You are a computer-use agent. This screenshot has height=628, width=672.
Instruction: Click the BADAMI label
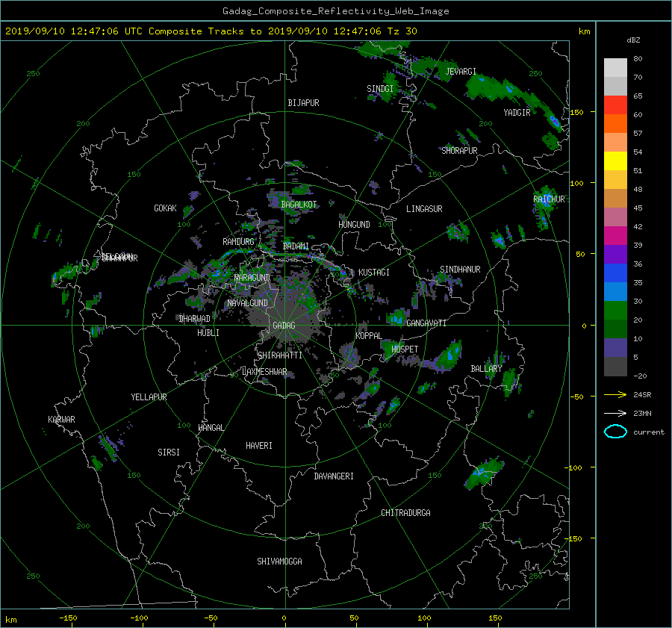click(x=296, y=246)
